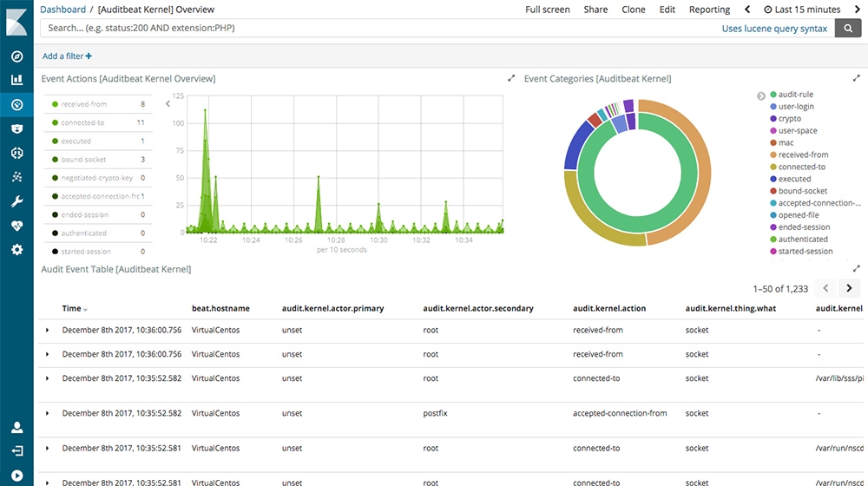Image resolution: width=868 pixels, height=486 pixels.
Task: Toggle negotiated-crypto-key in Event Actions legend
Action: point(98,178)
